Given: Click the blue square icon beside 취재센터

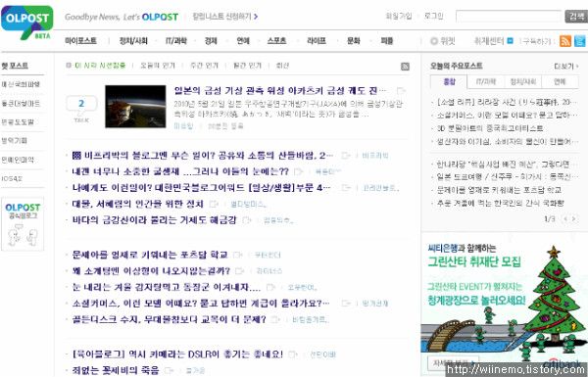Looking at the screenshot, I should click(510, 40).
